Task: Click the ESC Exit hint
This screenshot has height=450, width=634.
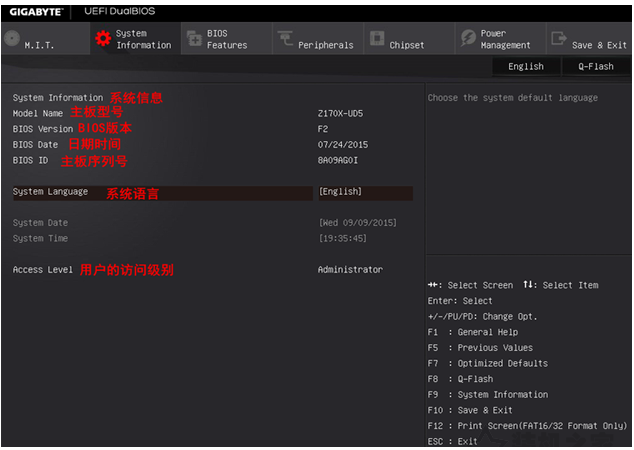Action: (452, 442)
